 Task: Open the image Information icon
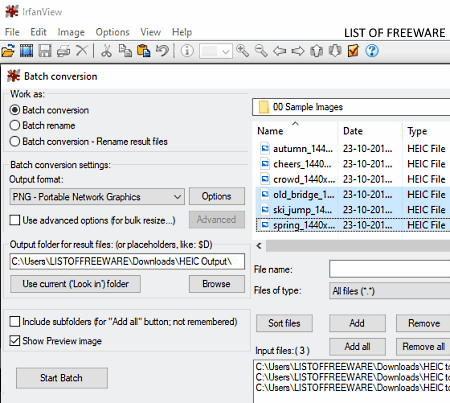point(187,51)
